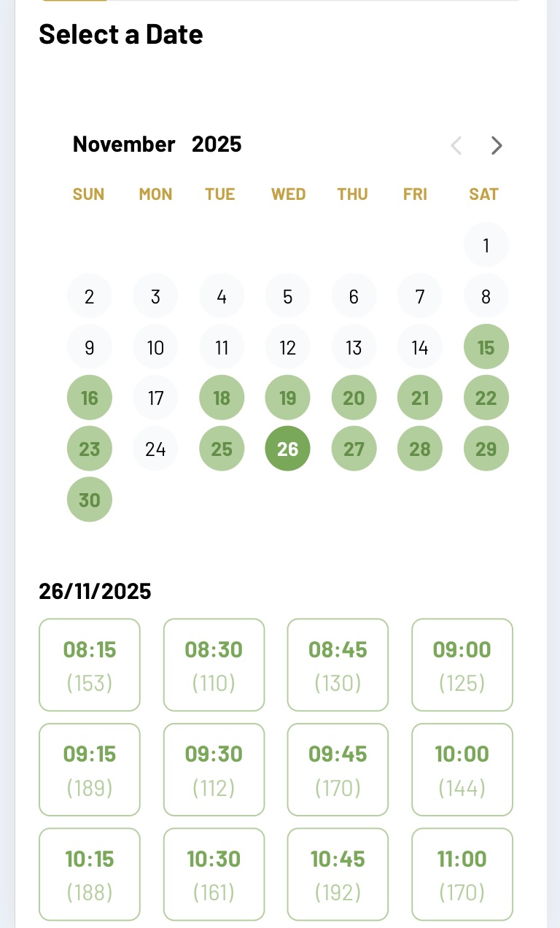Select November 15 on the calendar
Screen dimensions: 560x928
click(486, 347)
